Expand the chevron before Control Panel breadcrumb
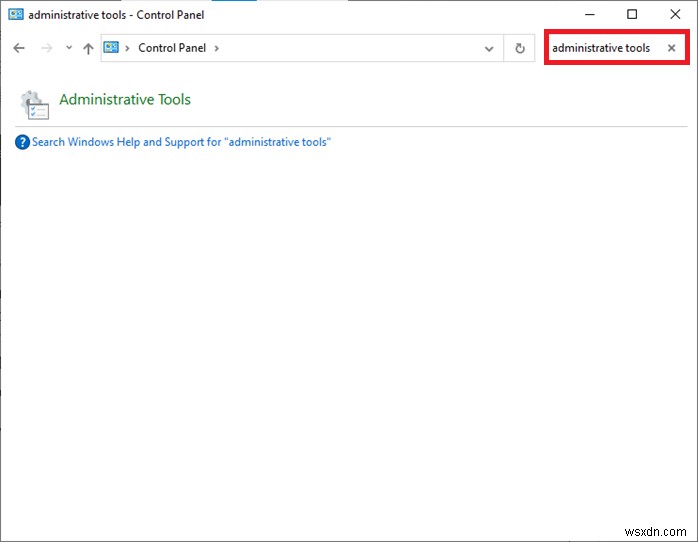The image size is (698, 542). click(x=127, y=48)
